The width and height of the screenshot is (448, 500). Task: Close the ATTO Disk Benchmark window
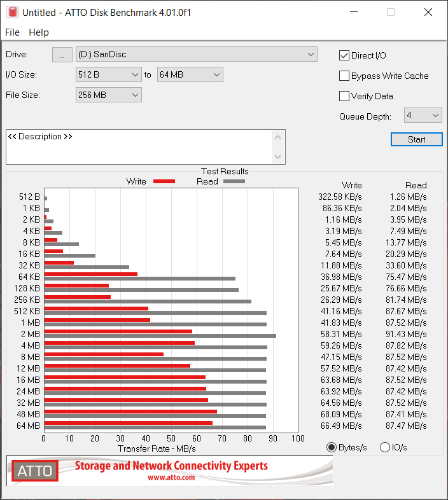click(428, 12)
